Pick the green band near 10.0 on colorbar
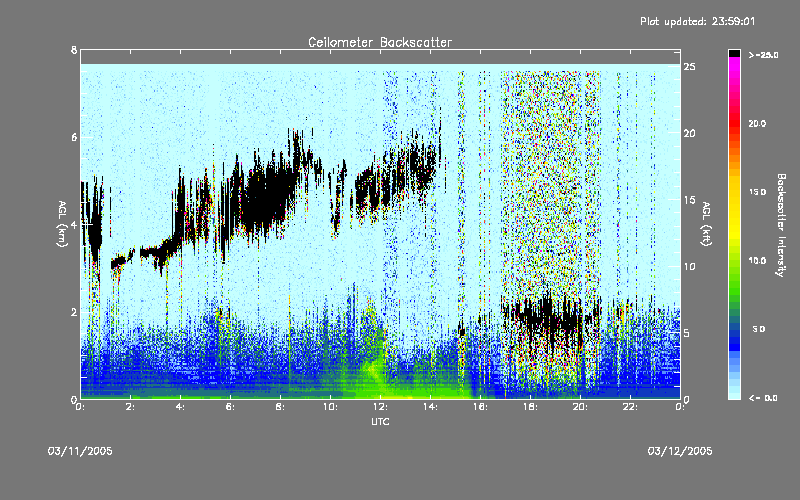The image size is (800, 500). [734, 261]
